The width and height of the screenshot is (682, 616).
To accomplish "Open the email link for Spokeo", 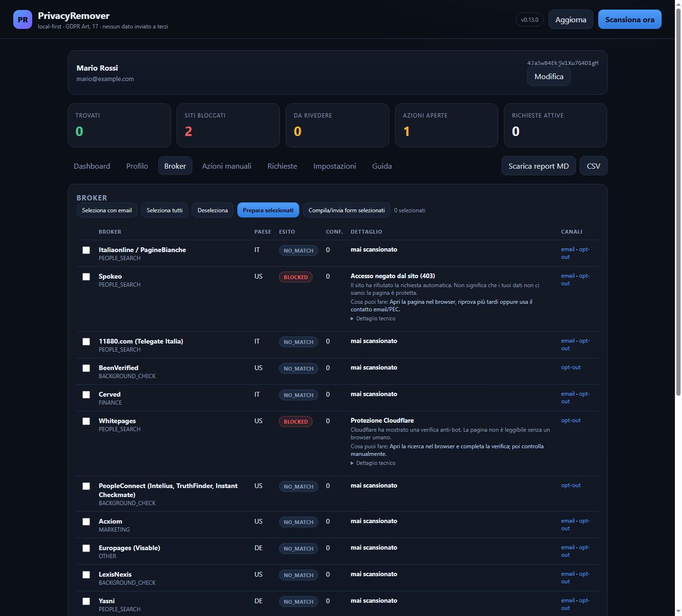I will pos(568,276).
